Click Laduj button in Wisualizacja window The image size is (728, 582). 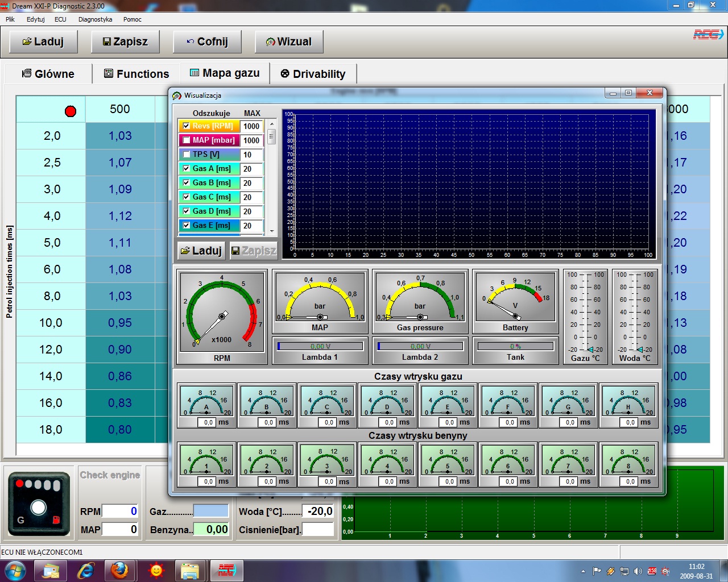tap(201, 251)
